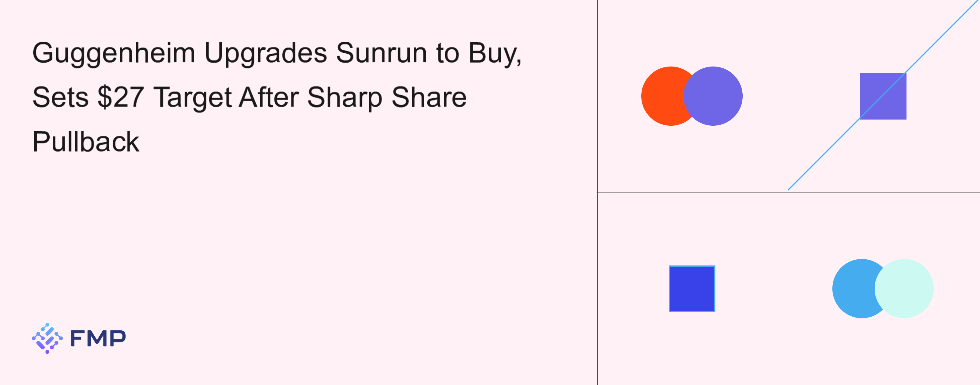
Task: Click the blue diagonal line below the purple square
Action: (x=824, y=154)
